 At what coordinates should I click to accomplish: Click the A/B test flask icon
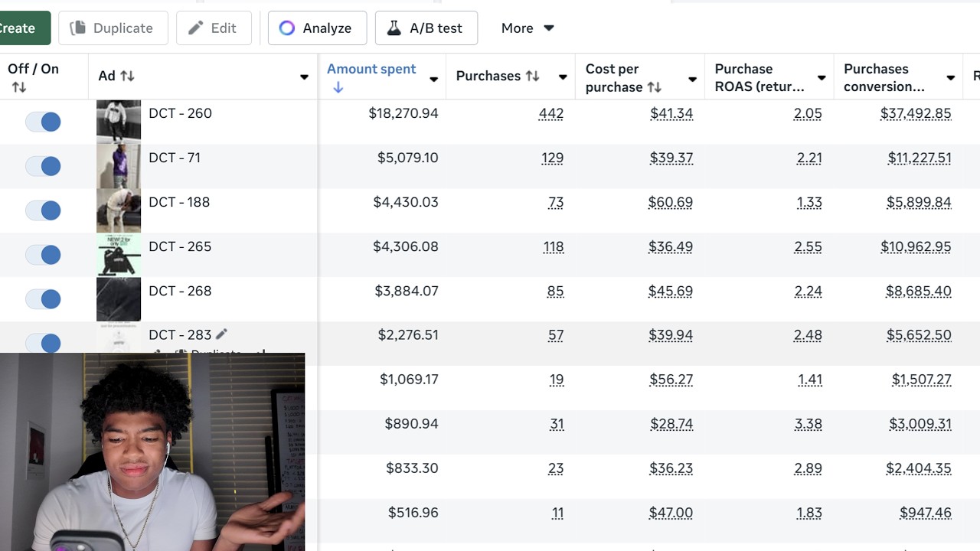coord(394,28)
